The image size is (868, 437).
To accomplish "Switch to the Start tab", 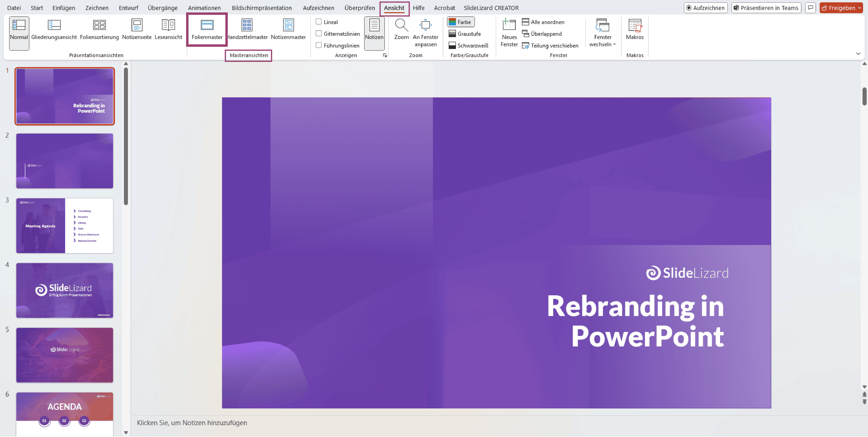I will click(37, 8).
